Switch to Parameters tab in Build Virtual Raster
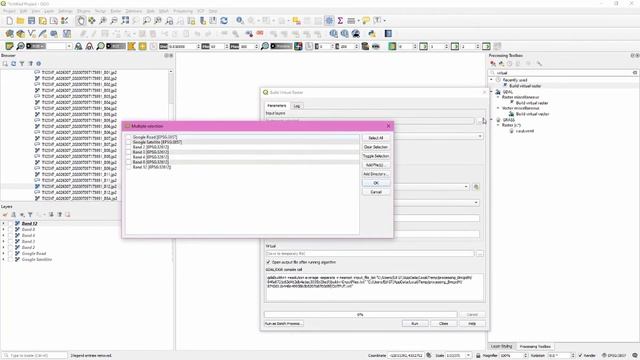 click(x=277, y=106)
